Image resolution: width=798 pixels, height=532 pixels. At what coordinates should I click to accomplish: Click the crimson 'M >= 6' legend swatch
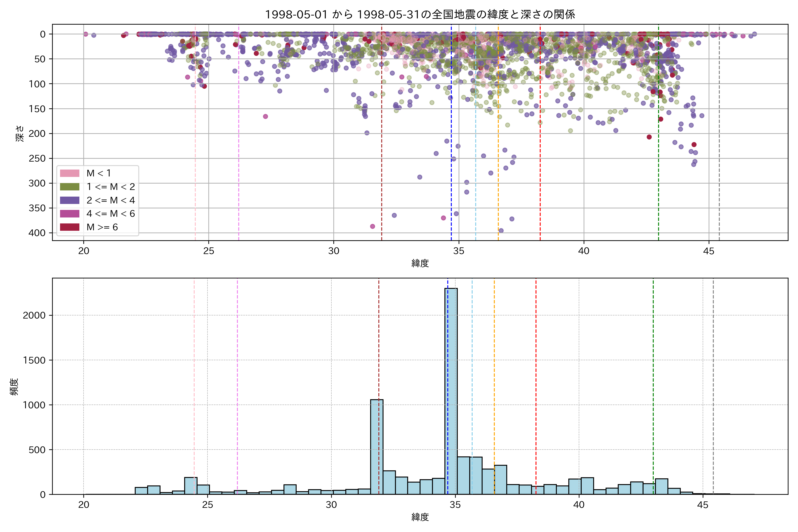70,227
